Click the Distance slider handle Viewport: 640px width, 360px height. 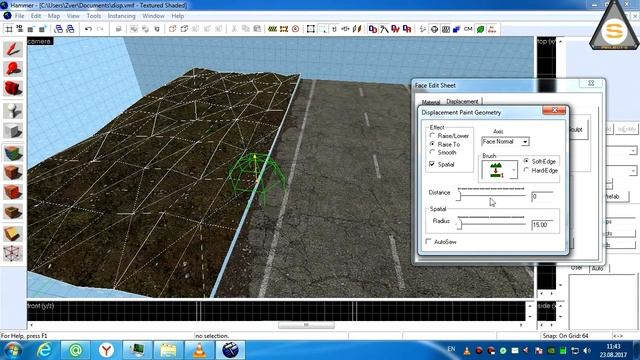click(459, 196)
